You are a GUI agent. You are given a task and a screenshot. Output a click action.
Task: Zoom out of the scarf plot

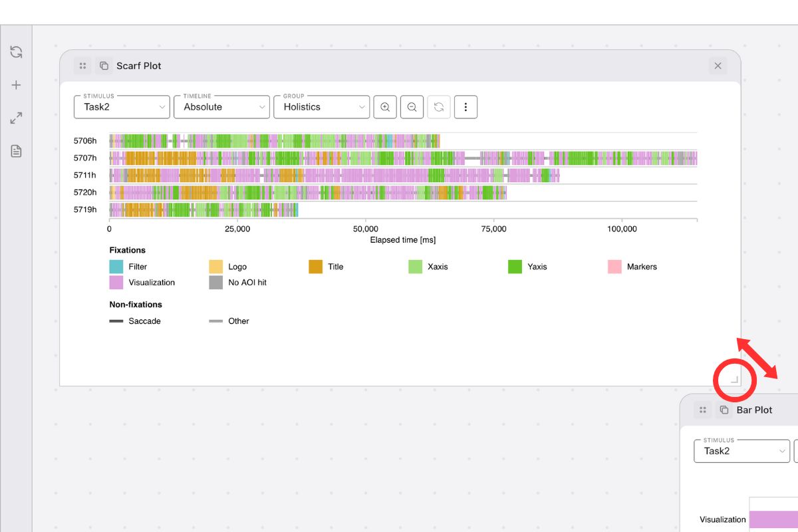(412, 106)
